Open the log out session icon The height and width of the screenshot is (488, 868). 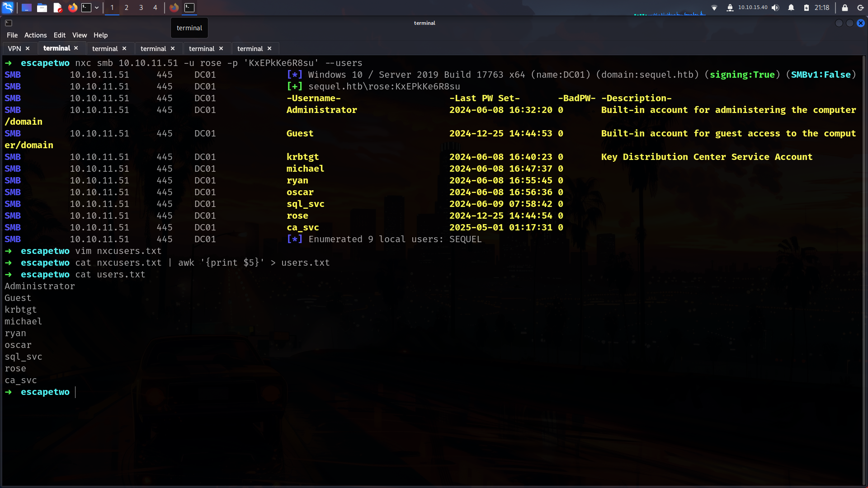[860, 7]
